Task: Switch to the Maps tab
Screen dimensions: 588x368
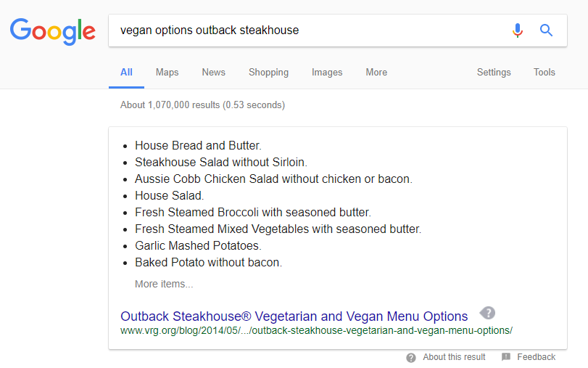Action: click(167, 72)
